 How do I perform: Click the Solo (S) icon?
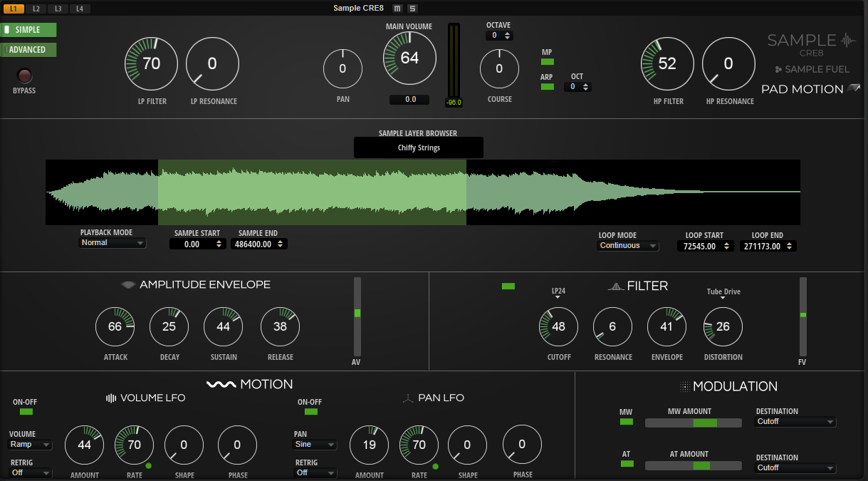pyautogui.click(x=413, y=9)
